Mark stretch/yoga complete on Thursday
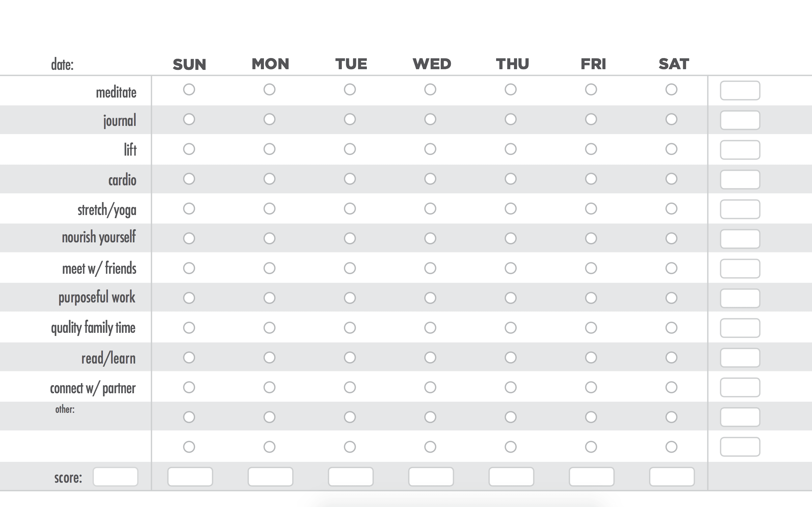Viewport: 812px width, 507px height. click(511, 209)
